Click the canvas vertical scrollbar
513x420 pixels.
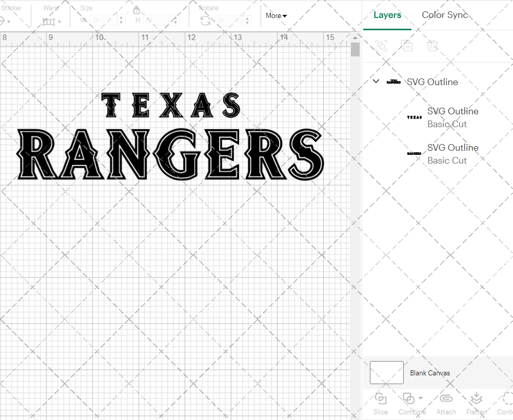[x=354, y=49]
